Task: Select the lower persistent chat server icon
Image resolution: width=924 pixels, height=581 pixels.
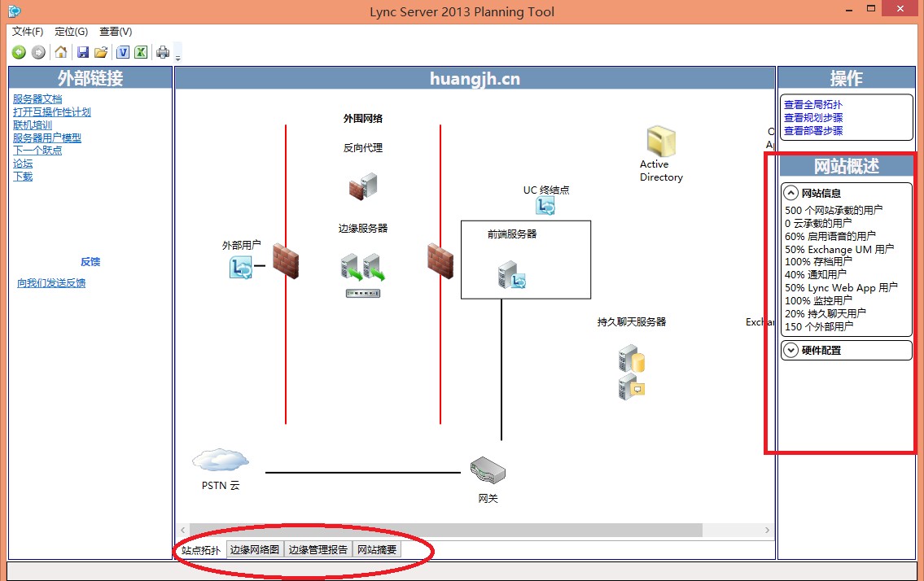Action: [x=632, y=387]
